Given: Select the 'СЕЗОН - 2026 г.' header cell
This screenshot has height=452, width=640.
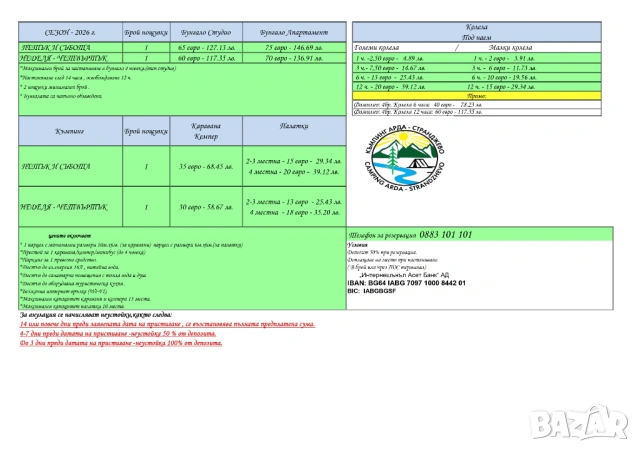Looking at the screenshot, I should point(70,32).
